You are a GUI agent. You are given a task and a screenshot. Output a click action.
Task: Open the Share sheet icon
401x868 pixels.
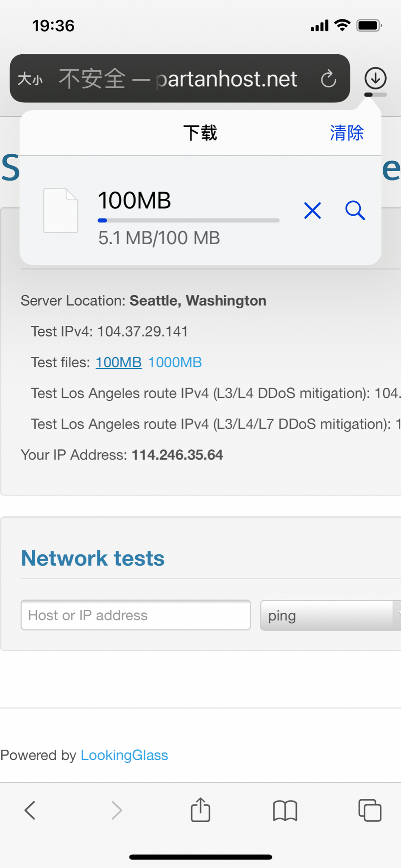200,810
